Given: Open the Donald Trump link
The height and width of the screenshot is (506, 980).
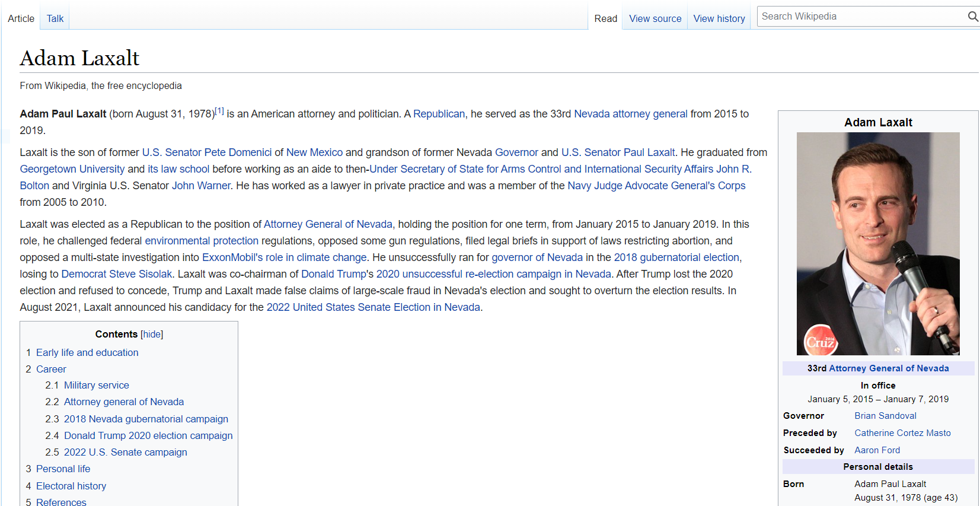Looking at the screenshot, I should [x=334, y=274].
